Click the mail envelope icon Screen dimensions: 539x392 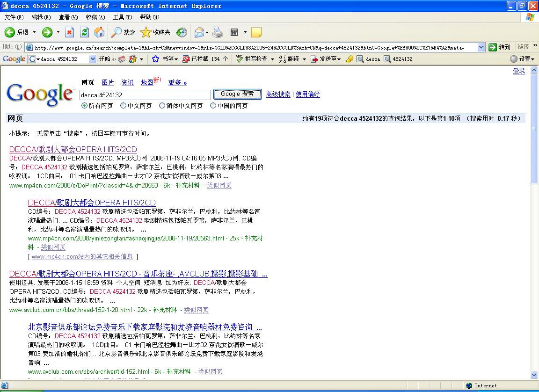coord(199,32)
